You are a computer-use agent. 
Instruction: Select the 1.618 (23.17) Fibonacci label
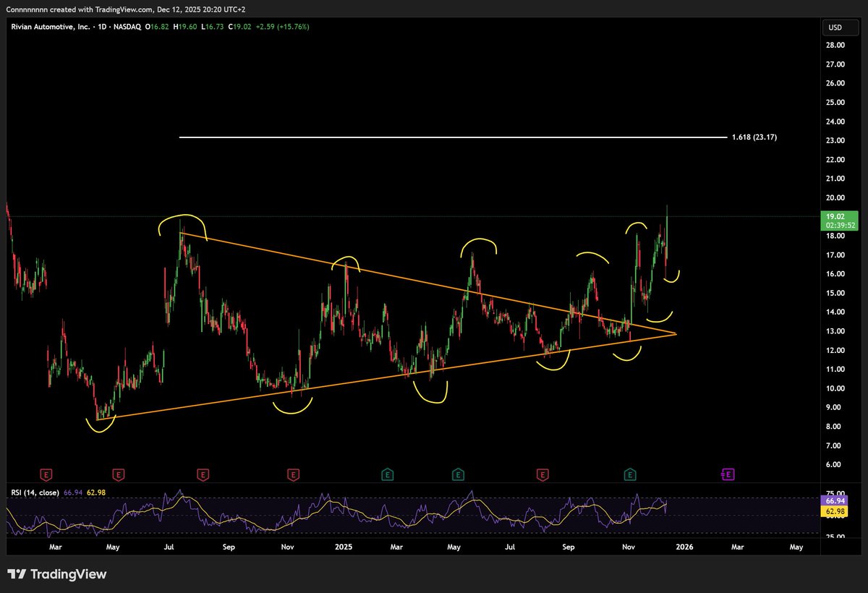tap(754, 137)
